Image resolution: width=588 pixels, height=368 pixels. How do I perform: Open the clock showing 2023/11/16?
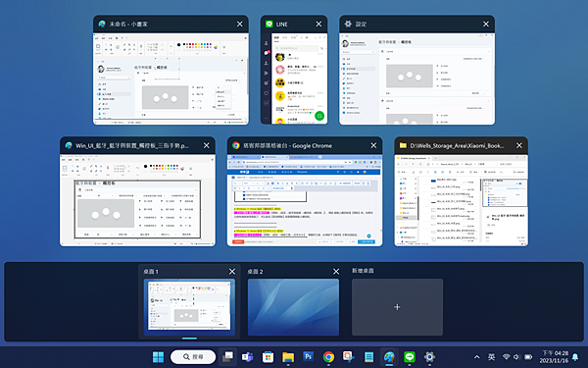tap(554, 357)
